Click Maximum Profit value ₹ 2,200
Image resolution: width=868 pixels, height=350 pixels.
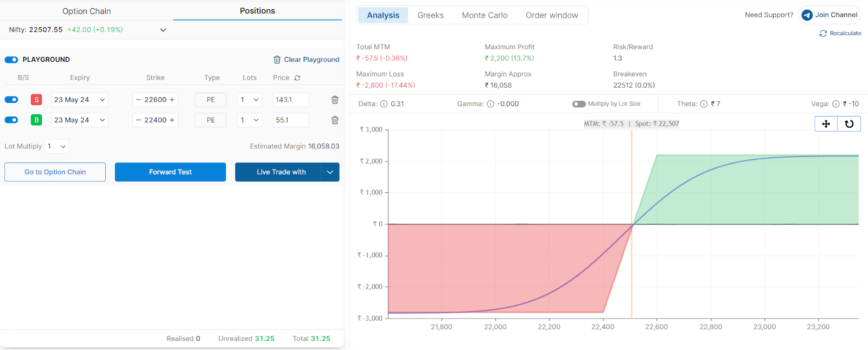(509, 59)
